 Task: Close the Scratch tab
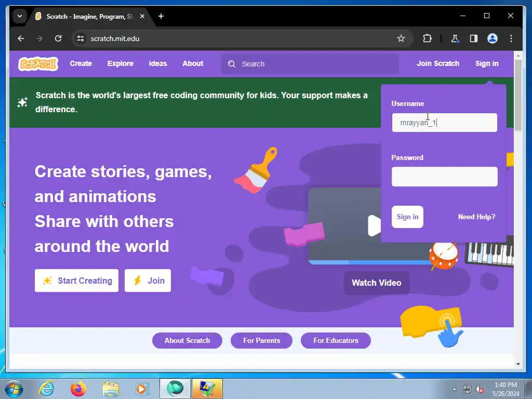(x=142, y=16)
